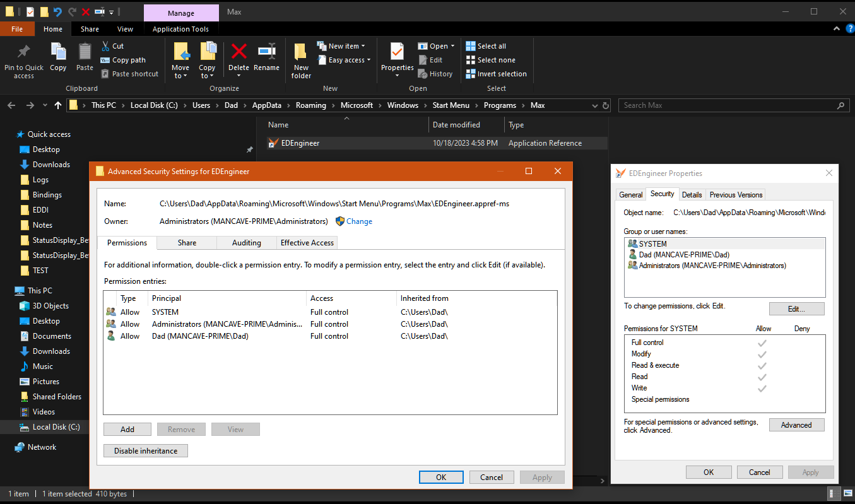
Task: Open the Application Tools ribbon tab
Action: pyautogui.click(x=180, y=29)
